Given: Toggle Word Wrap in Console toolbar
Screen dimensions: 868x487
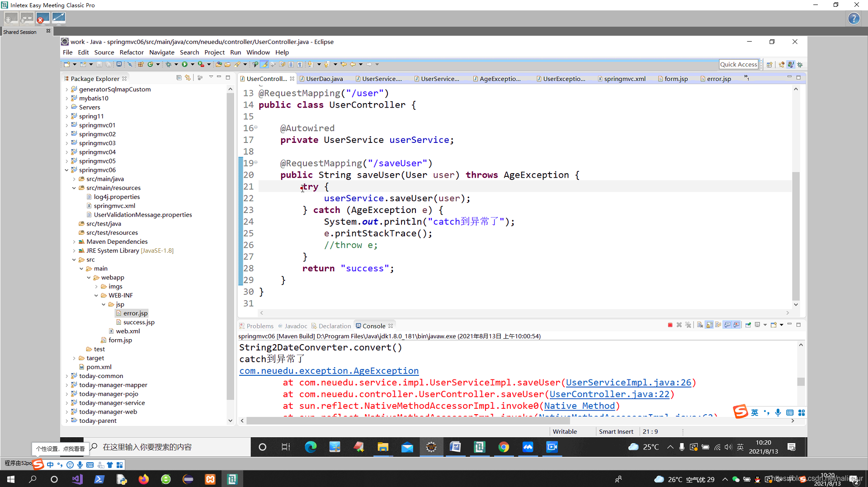Looking at the screenshot, I should (x=718, y=325).
